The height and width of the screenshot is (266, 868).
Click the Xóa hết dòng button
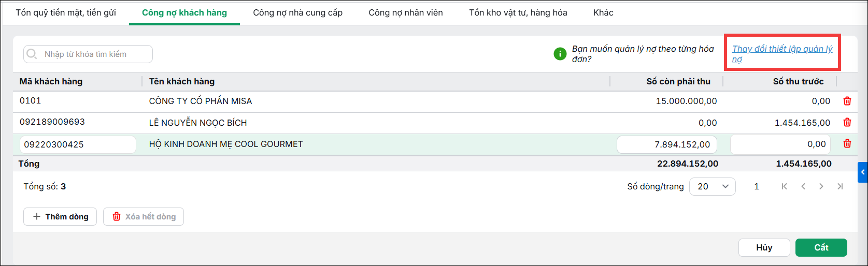click(144, 216)
